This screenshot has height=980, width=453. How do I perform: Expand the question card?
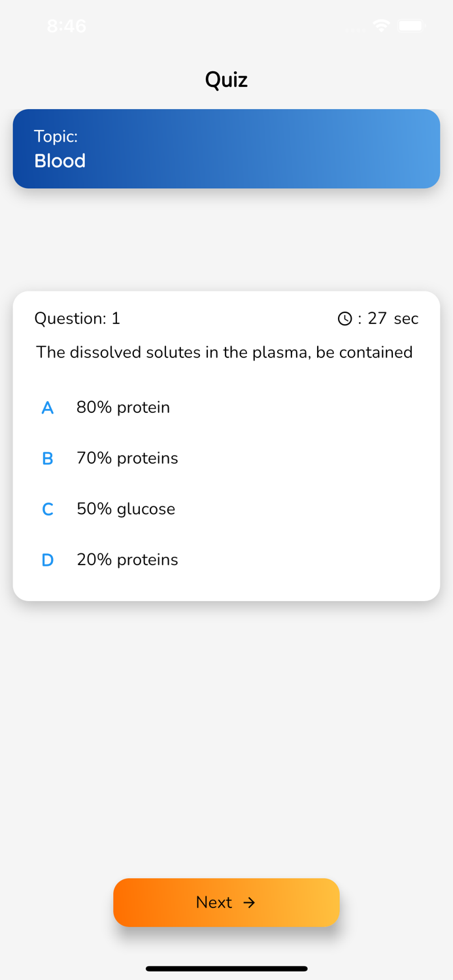click(x=226, y=444)
